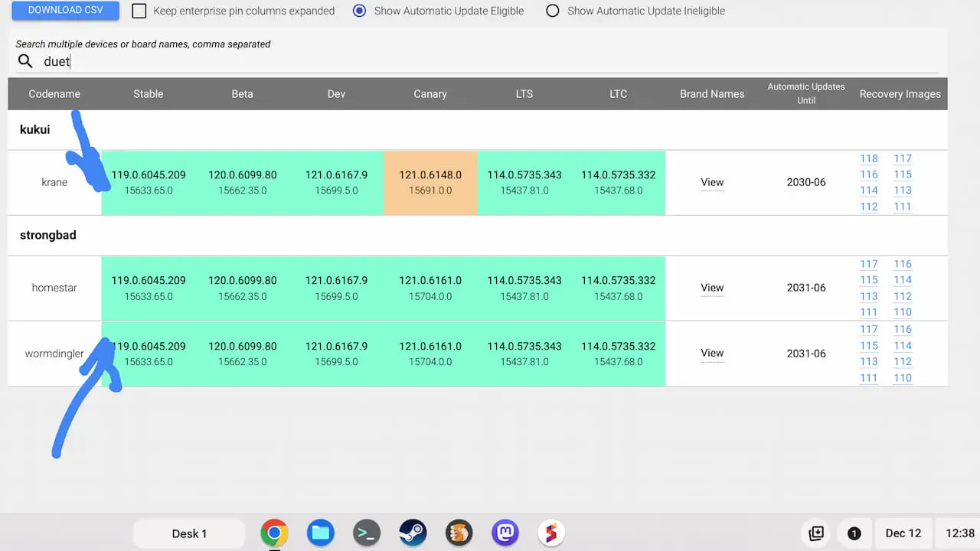Show the notification count badge
This screenshot has height=551, width=980.
[854, 533]
